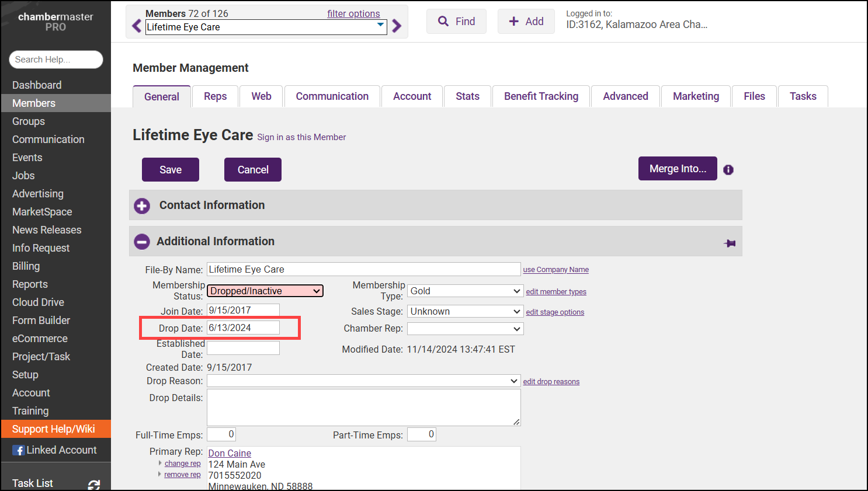Open Don Caine primary rep link
Image resolution: width=868 pixels, height=491 pixels.
click(230, 453)
